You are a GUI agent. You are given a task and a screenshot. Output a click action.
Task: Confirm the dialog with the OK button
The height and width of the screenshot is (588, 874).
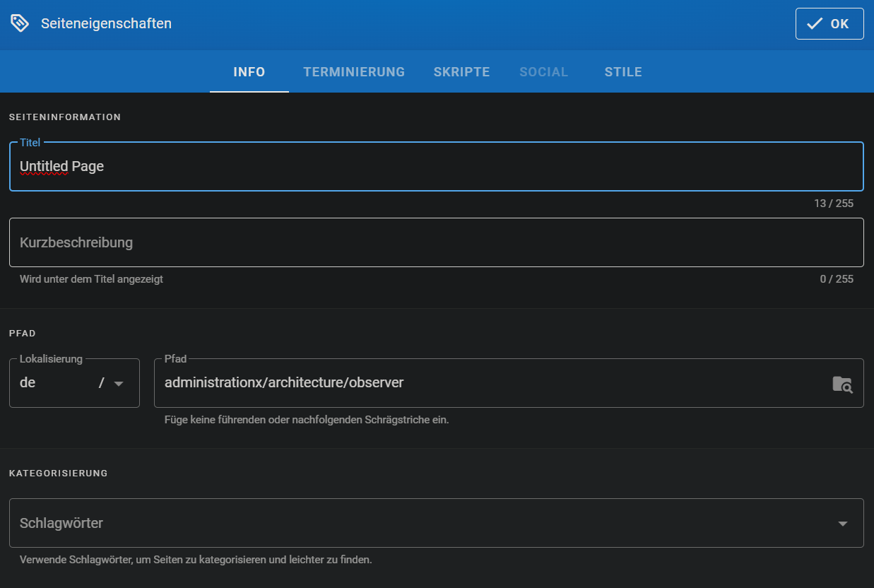[829, 23]
